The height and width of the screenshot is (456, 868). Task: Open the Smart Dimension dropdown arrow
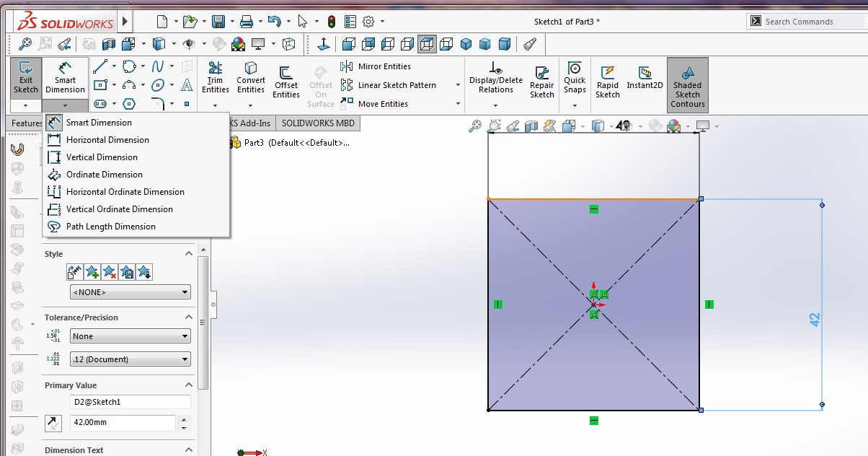tap(65, 106)
